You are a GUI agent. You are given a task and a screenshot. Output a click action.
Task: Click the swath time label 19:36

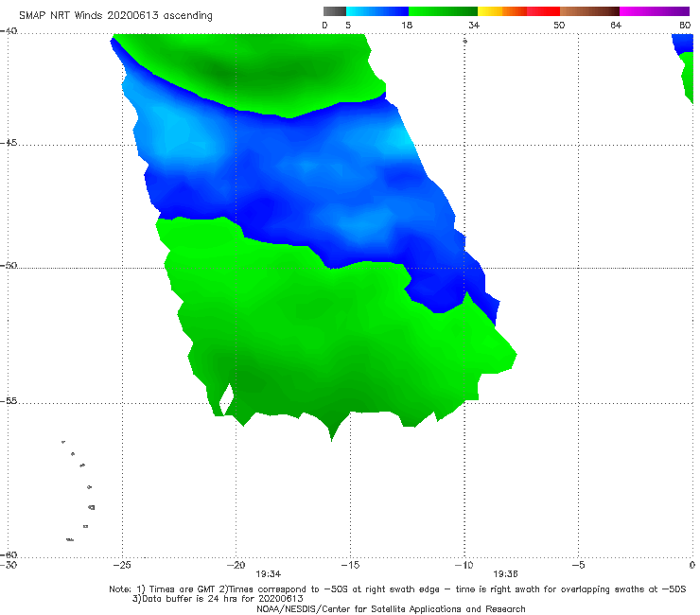coord(505,574)
